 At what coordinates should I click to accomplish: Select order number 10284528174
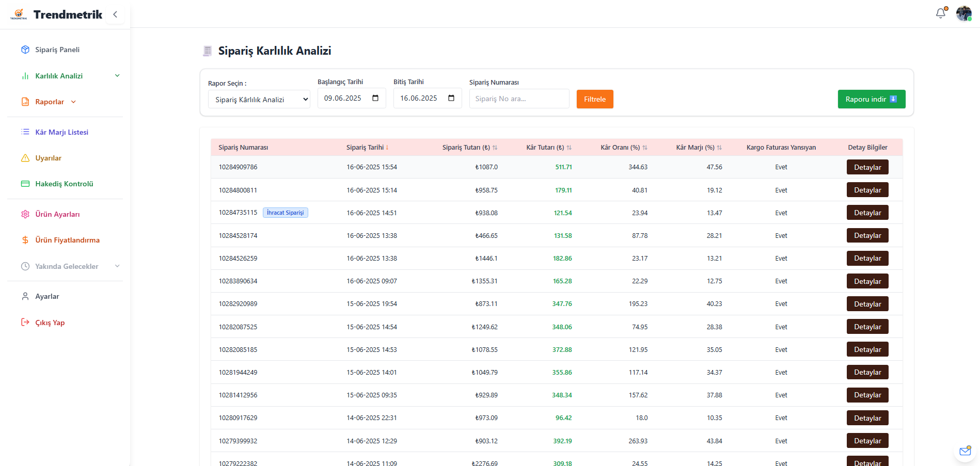(x=238, y=236)
